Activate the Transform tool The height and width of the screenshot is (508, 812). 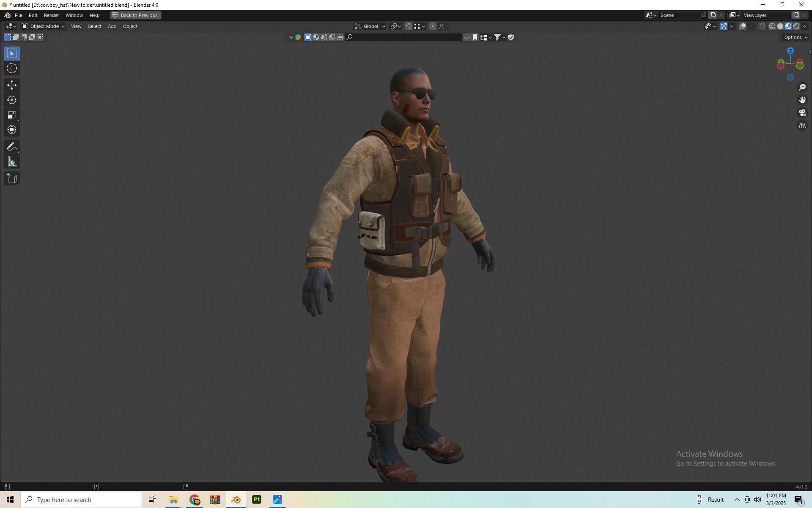[12, 130]
